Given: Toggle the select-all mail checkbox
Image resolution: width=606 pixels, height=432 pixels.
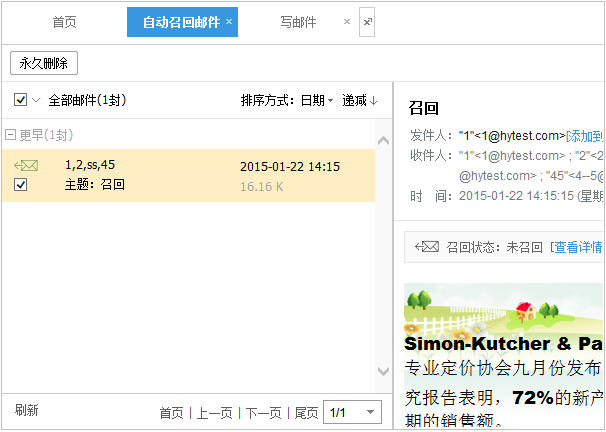Looking at the screenshot, I should [21, 100].
